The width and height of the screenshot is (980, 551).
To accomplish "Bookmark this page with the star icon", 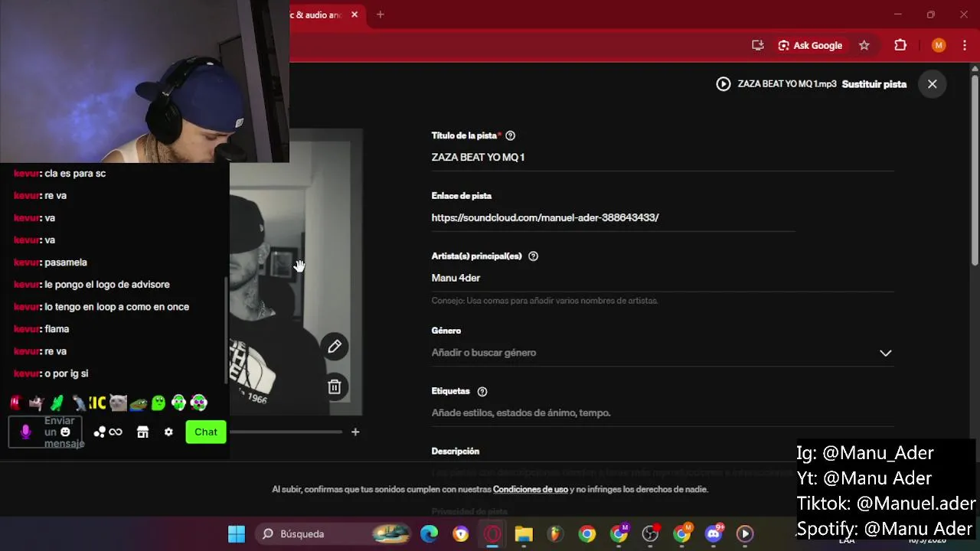I will click(864, 45).
